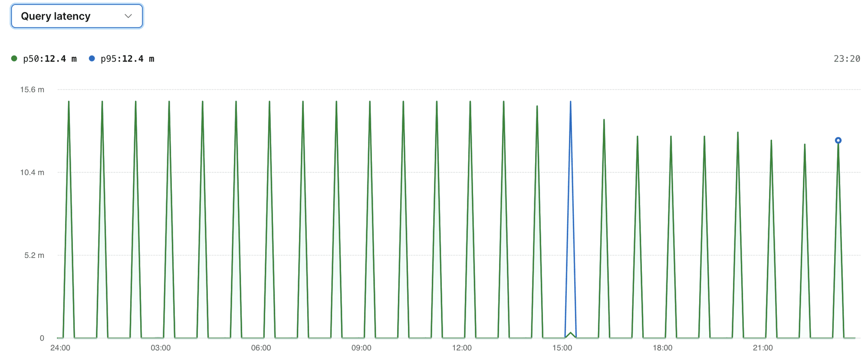868x359 pixels.
Task: Click the 06:00 x-axis label
Action: pyautogui.click(x=261, y=348)
